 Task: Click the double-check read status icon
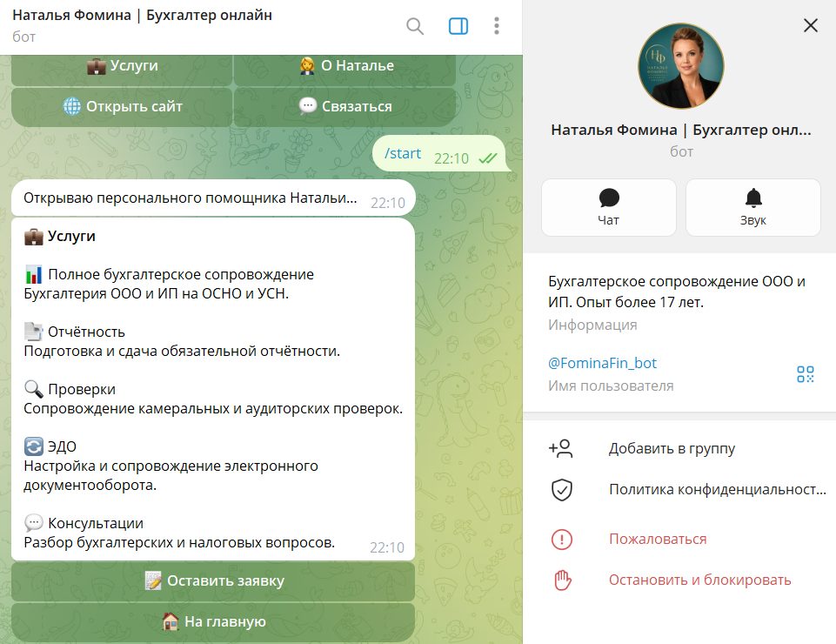click(487, 158)
